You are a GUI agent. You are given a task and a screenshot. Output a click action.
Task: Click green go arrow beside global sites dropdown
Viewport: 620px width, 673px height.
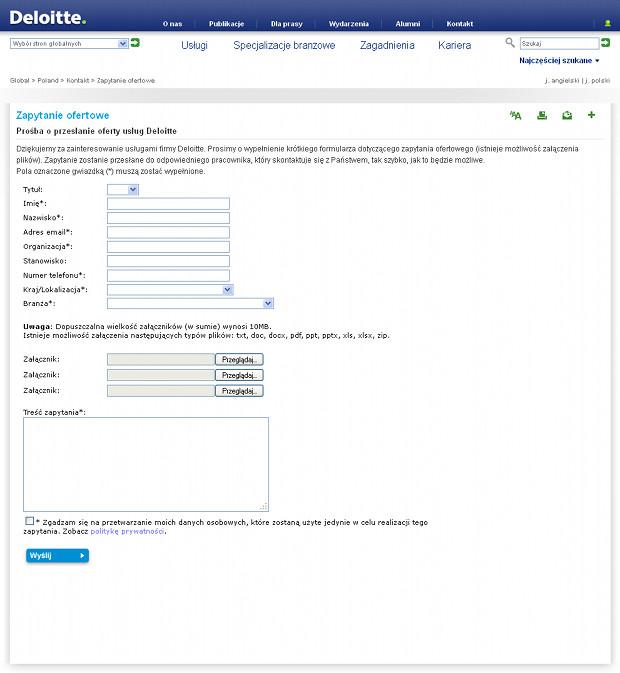tap(135, 42)
